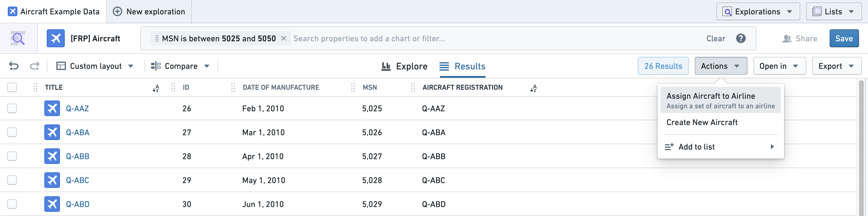Image resolution: width=868 pixels, height=216 pixels.
Task: Click the help question mark icon
Action: pos(740,38)
